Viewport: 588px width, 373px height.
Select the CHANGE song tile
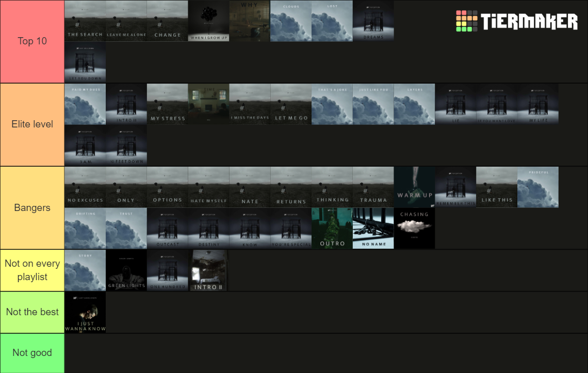point(167,21)
